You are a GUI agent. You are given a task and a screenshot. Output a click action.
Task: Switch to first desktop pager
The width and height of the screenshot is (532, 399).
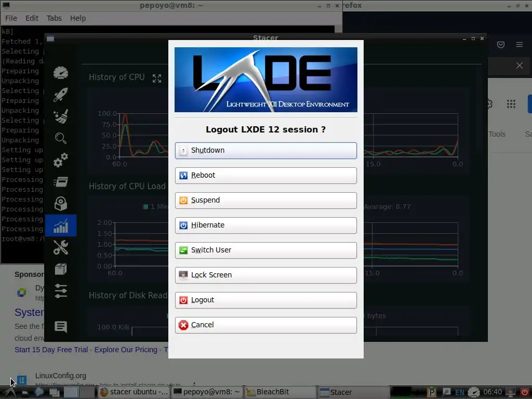tap(71, 392)
